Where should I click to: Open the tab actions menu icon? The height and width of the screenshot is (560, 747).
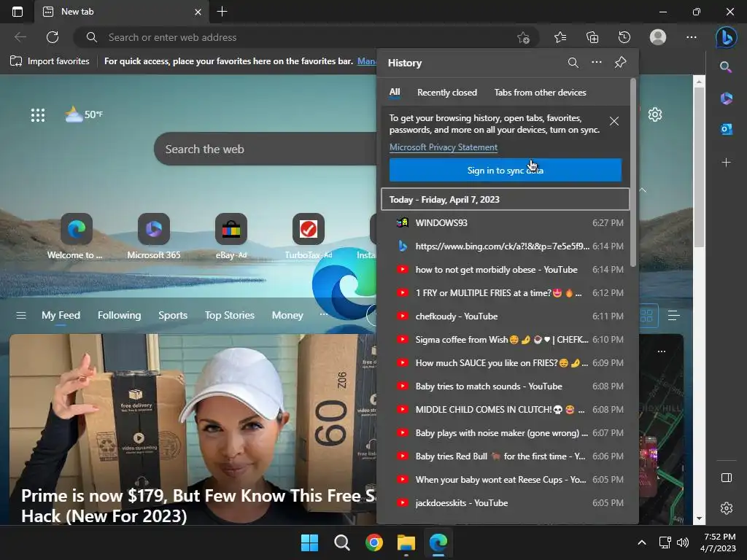coord(18,12)
